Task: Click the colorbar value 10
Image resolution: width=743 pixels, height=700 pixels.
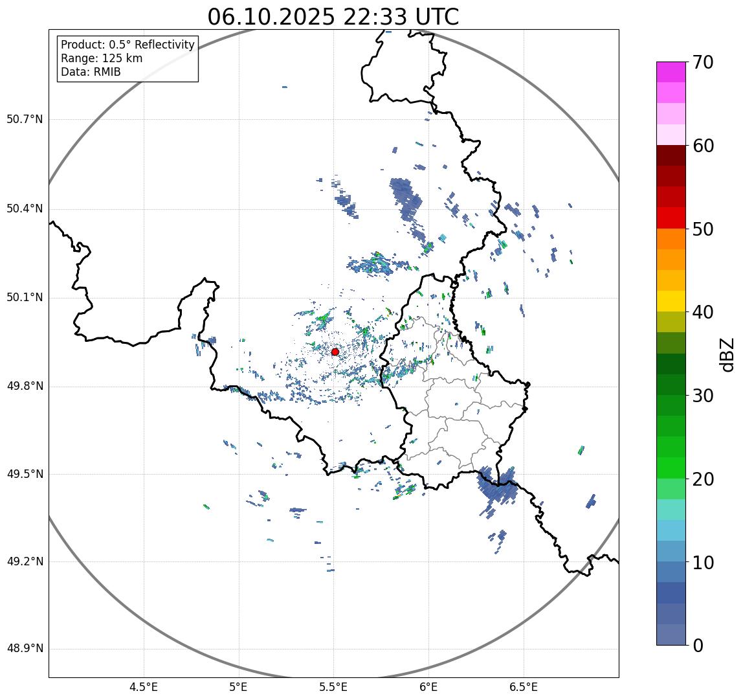Action: [x=703, y=563]
